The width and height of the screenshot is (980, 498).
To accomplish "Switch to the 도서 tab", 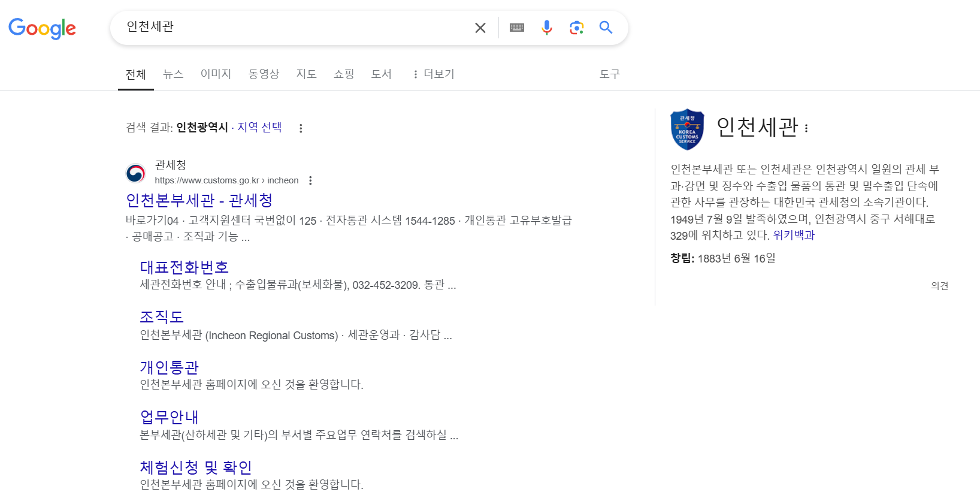I will [381, 74].
